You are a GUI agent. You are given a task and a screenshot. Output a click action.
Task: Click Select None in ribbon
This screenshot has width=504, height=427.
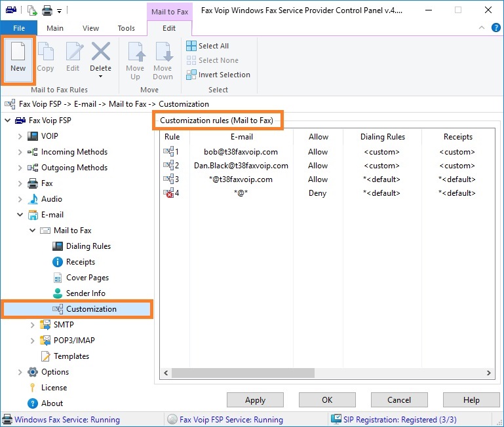click(212, 60)
